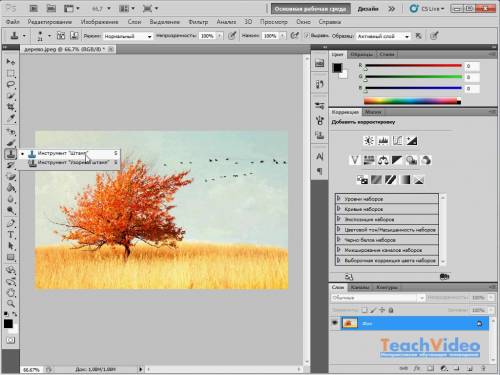Hide the Фон layer with eye icon

coord(335,323)
